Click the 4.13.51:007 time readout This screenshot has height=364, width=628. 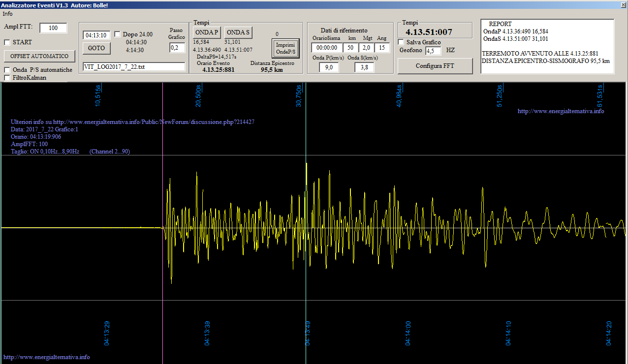(429, 32)
